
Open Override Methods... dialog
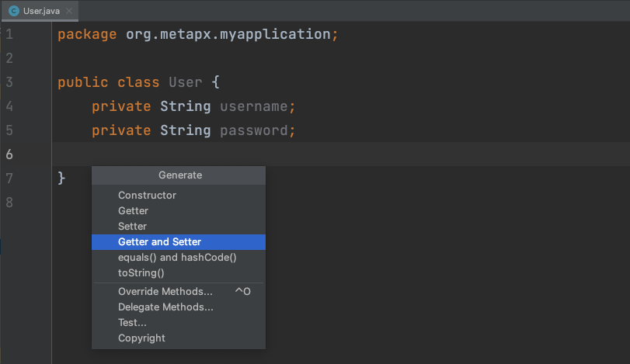[179, 291]
